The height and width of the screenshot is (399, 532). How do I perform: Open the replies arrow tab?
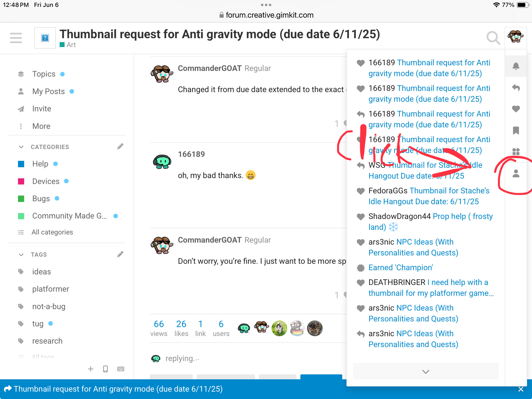click(x=516, y=87)
